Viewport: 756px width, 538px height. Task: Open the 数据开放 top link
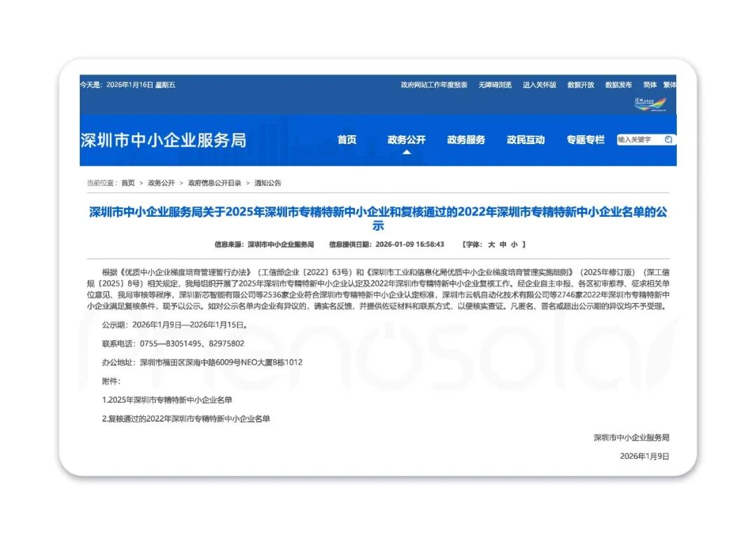[x=580, y=85]
